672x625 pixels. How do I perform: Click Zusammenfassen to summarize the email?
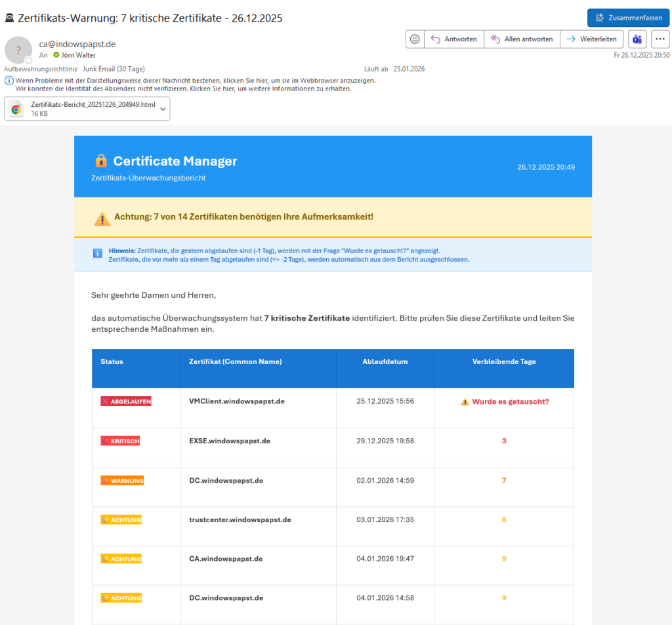[627, 18]
